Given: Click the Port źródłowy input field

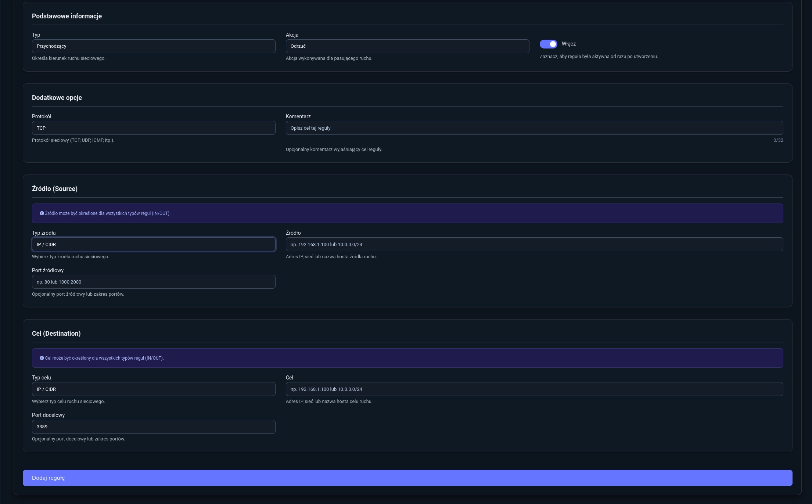Looking at the screenshot, I should pyautogui.click(x=154, y=282).
